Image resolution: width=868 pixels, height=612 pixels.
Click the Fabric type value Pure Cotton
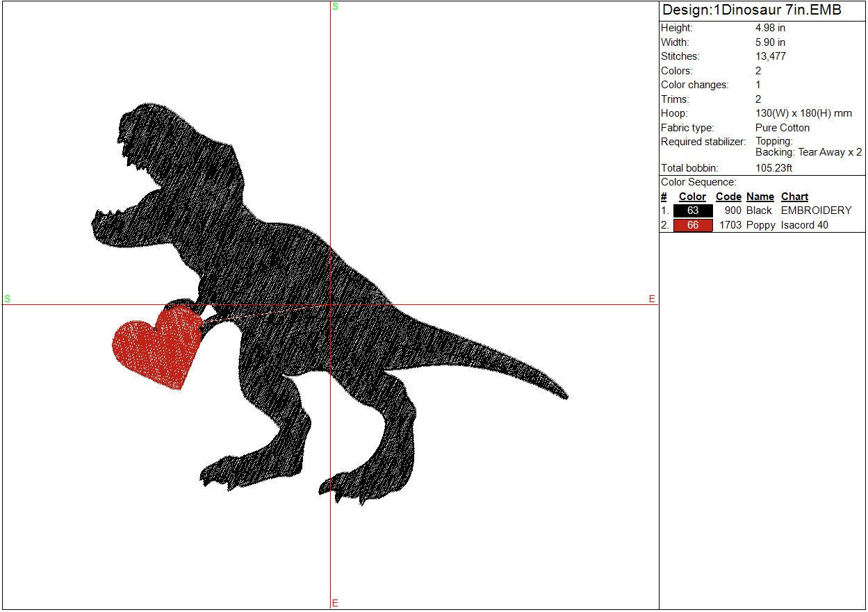tap(783, 128)
